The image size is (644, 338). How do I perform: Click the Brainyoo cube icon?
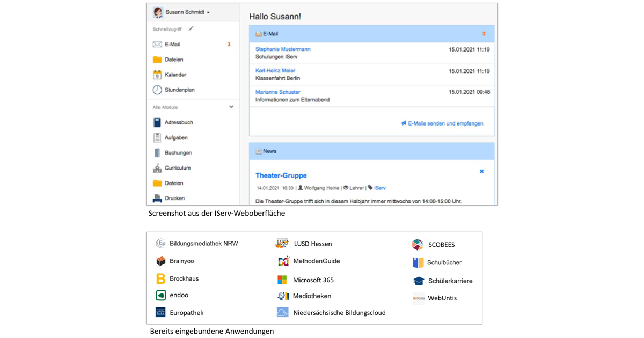point(160,261)
